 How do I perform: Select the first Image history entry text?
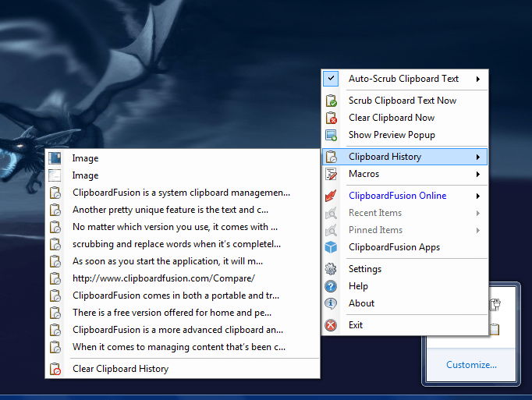(x=86, y=158)
